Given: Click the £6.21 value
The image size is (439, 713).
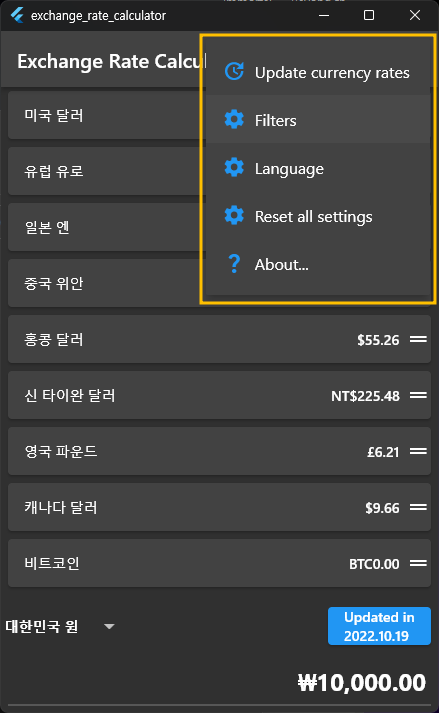Looking at the screenshot, I should (383, 452).
